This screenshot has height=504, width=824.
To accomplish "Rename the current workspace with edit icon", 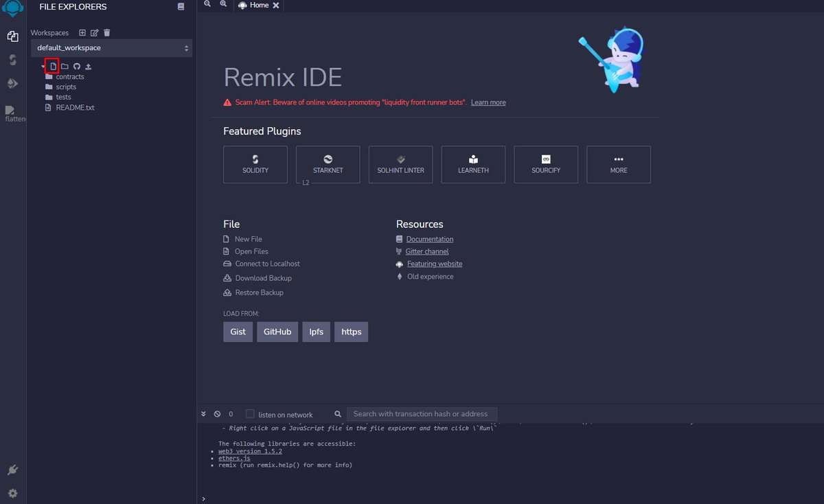I will (x=95, y=33).
